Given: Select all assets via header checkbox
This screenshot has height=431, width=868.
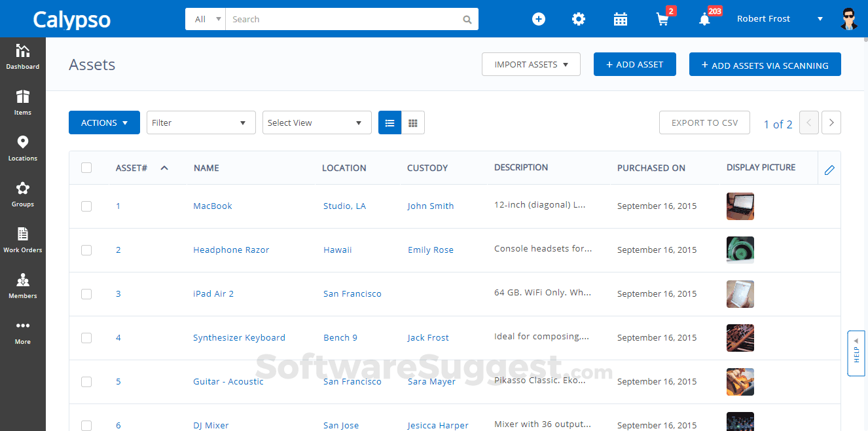Looking at the screenshot, I should pyautogui.click(x=86, y=168).
